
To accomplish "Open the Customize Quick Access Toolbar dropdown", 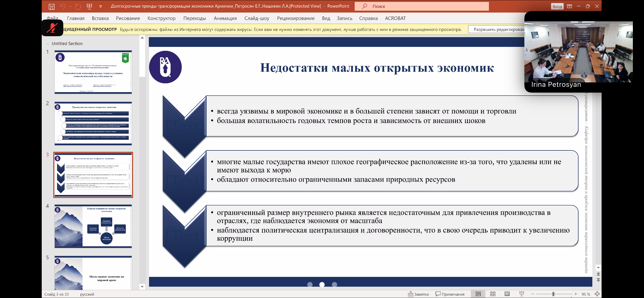I will [101, 7].
